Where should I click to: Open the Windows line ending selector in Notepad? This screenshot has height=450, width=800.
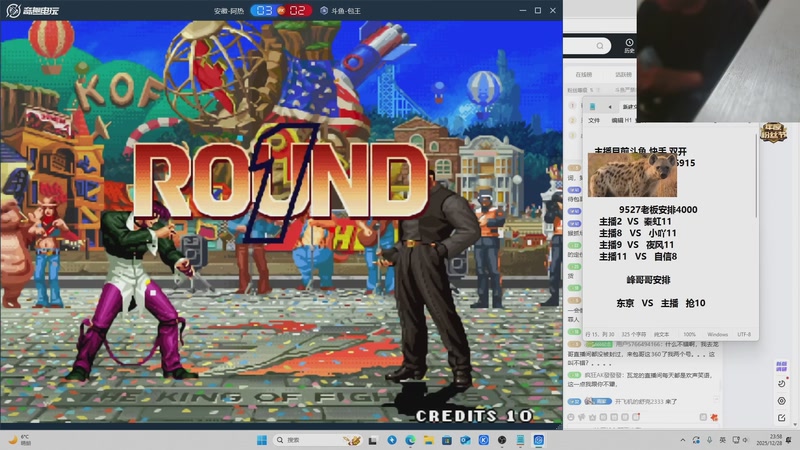(717, 335)
